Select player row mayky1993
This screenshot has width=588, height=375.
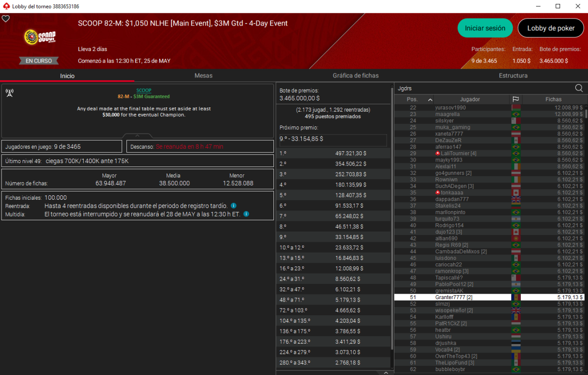click(x=490, y=160)
